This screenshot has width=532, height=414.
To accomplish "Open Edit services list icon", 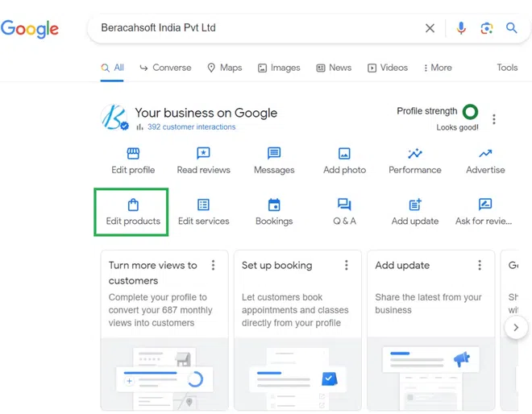I will click(x=203, y=205).
